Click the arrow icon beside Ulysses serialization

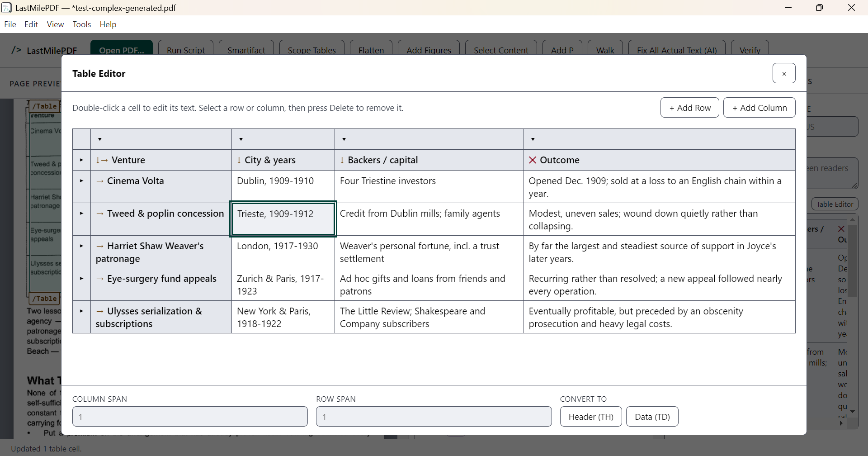coord(100,311)
